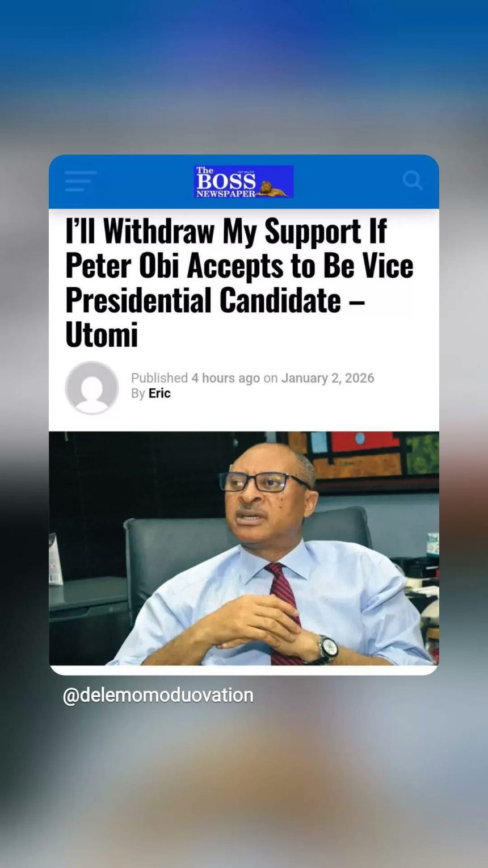Open author Eric's profile link
Viewport: 488px width, 868px height.
click(159, 393)
